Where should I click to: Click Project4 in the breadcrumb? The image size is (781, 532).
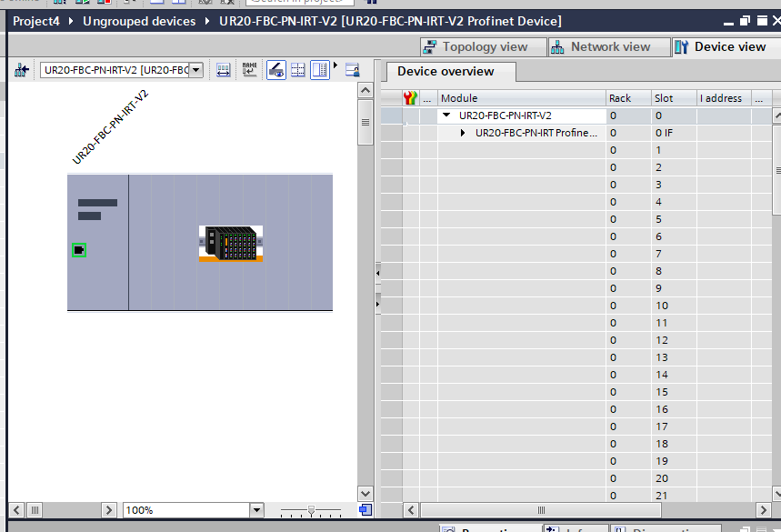tap(35, 22)
